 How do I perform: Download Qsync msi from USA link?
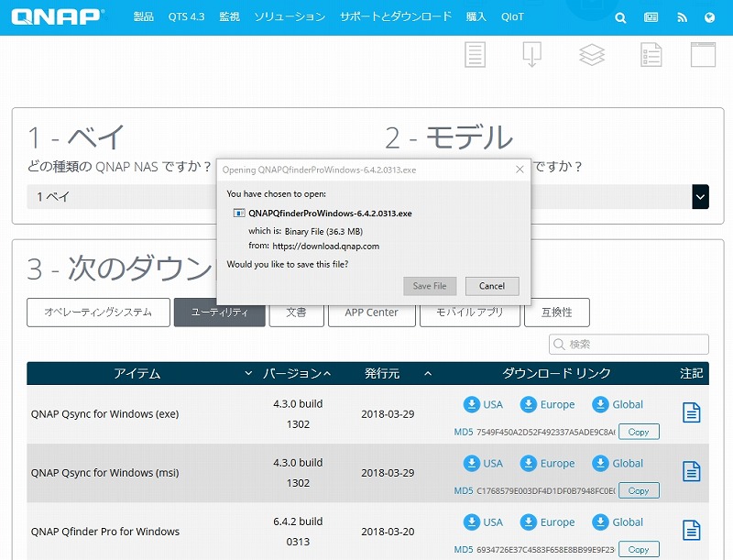[x=483, y=463]
